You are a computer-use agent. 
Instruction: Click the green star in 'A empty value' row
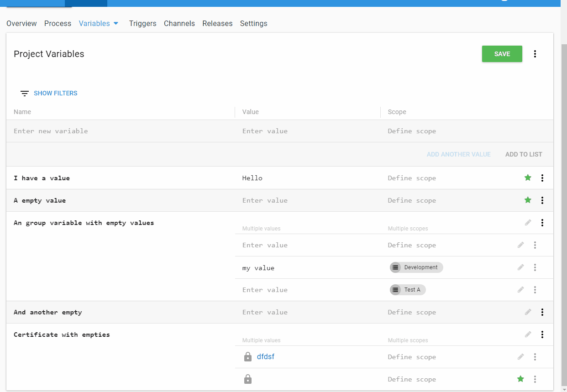click(528, 200)
